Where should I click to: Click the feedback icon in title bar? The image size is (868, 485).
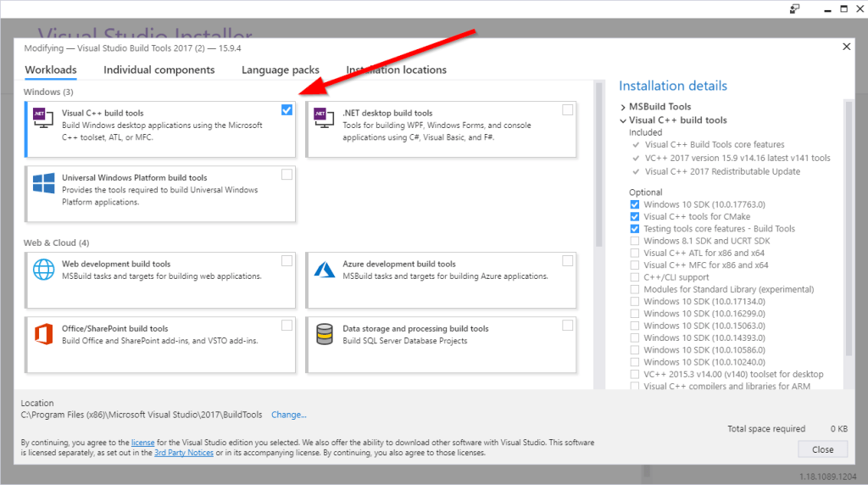point(794,8)
